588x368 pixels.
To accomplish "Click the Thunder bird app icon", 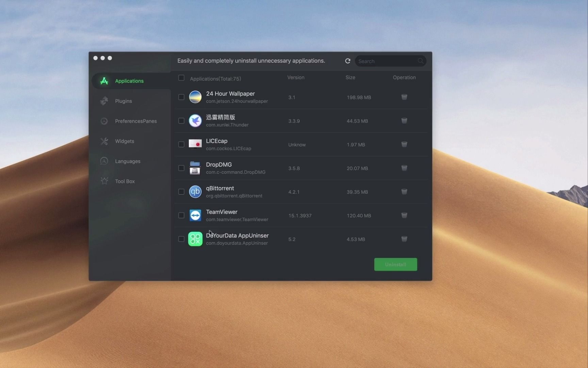I will 195,121.
